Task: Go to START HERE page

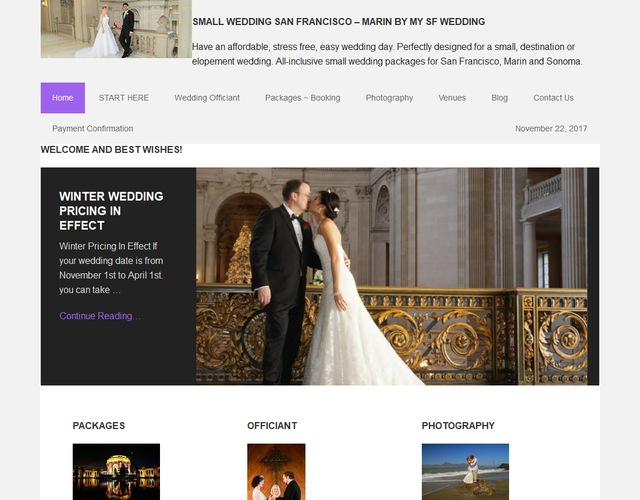Action: point(124,98)
